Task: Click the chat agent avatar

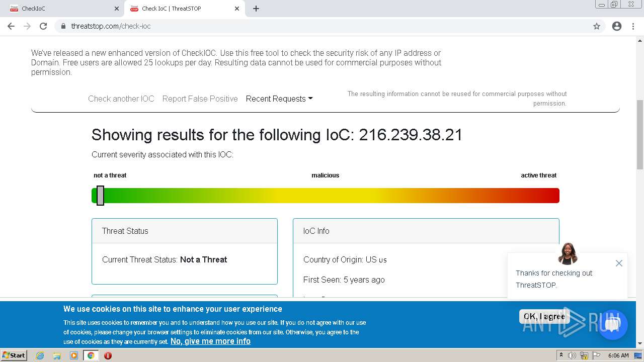Action: tap(568, 254)
